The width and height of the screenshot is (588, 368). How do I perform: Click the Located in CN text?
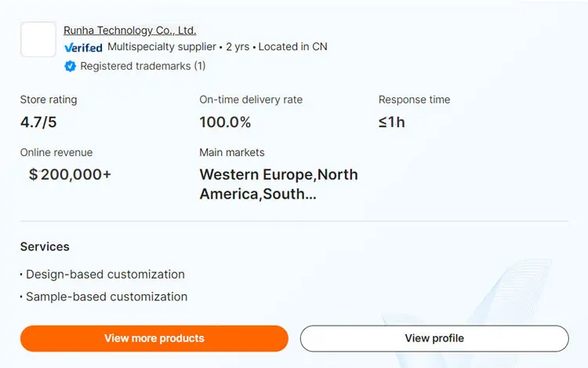coord(292,47)
